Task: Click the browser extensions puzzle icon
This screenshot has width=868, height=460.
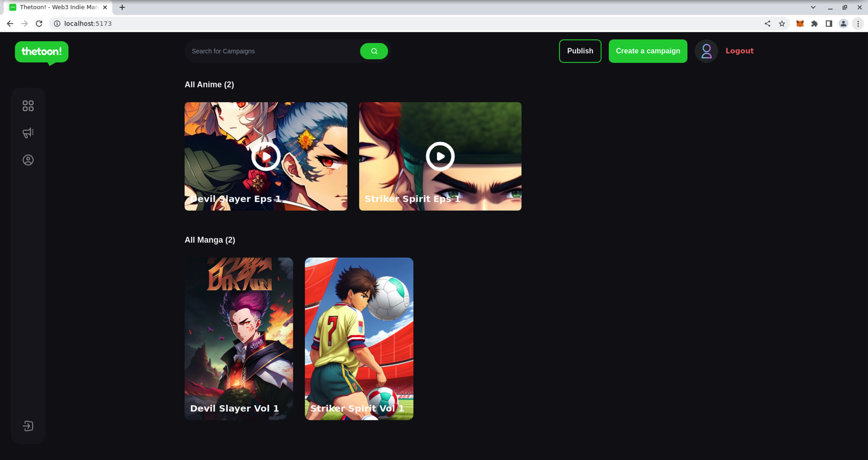Action: (814, 23)
